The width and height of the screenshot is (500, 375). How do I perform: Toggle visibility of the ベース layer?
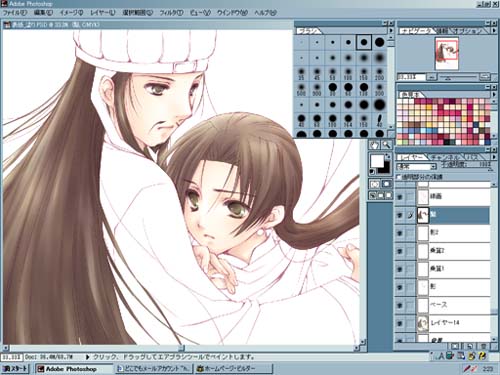(x=400, y=305)
